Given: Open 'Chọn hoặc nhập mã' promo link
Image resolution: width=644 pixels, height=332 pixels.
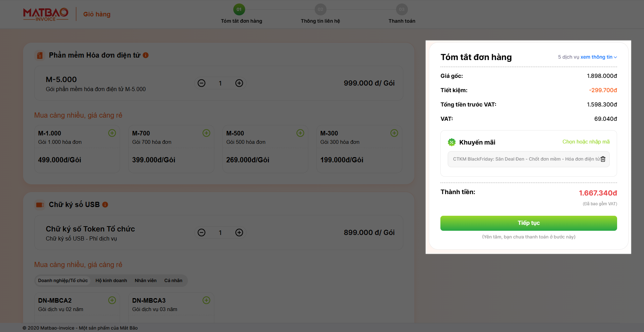Looking at the screenshot, I should [586, 142].
